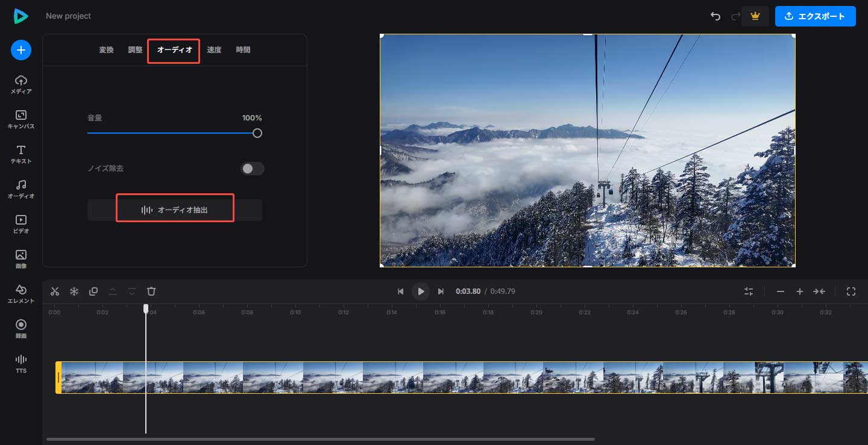This screenshot has width=868, height=445.
Task: Click the blue plus add button
Action: click(x=21, y=50)
